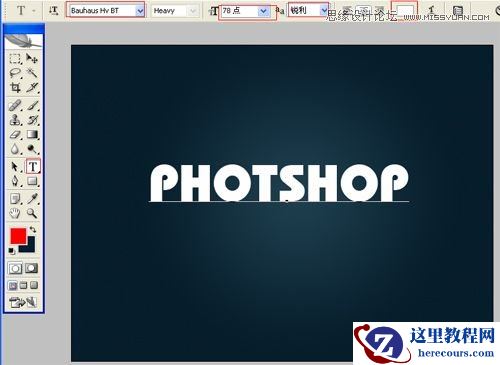Select the Move tool
500x365 pixels.
pyautogui.click(x=32, y=59)
